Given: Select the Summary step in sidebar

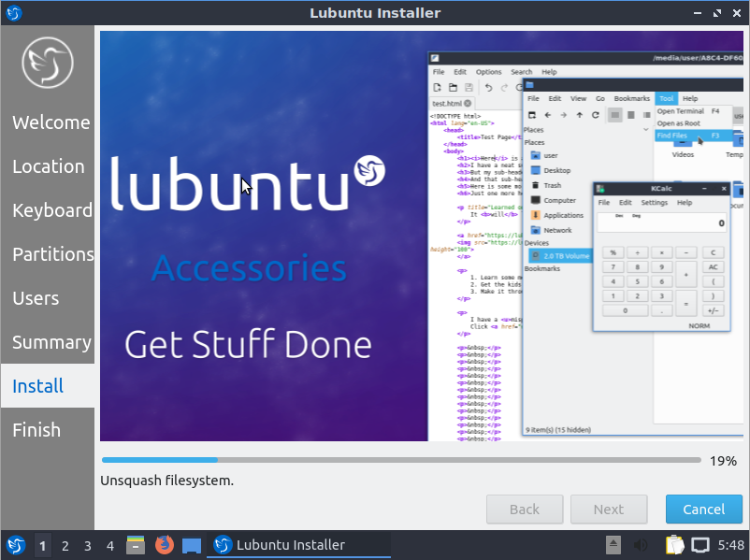Looking at the screenshot, I should (51, 342).
